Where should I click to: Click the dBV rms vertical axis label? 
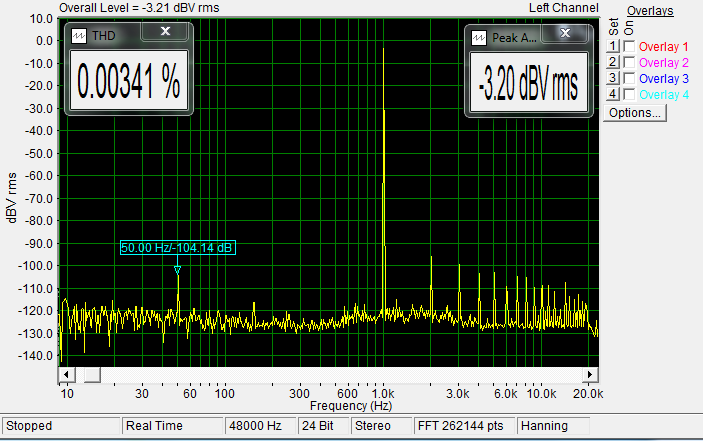12,198
